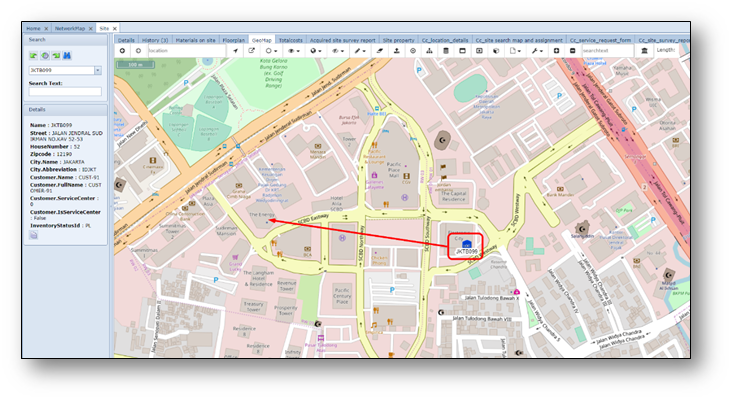Click the Search Text input field
733x401 pixels.
(65, 92)
